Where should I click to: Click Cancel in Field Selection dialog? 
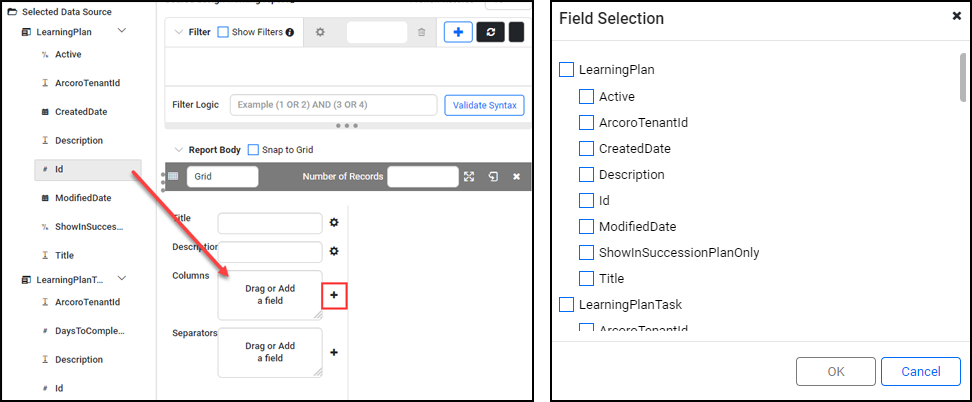pos(921,372)
